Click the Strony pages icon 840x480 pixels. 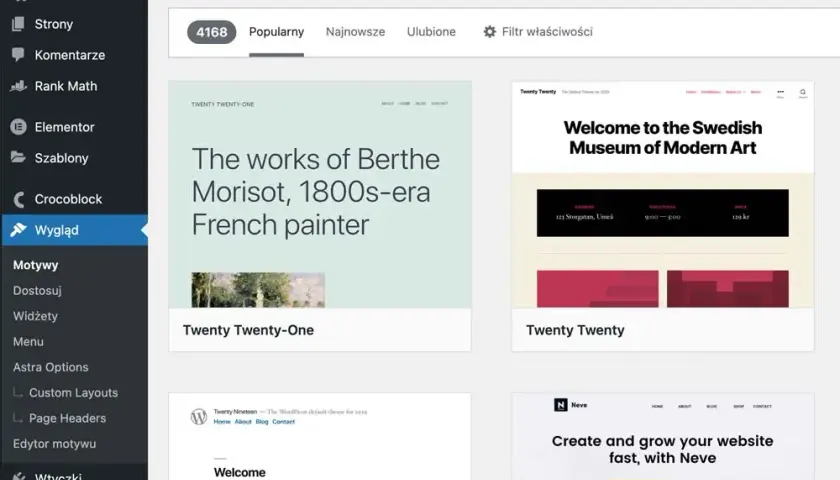click(18, 24)
